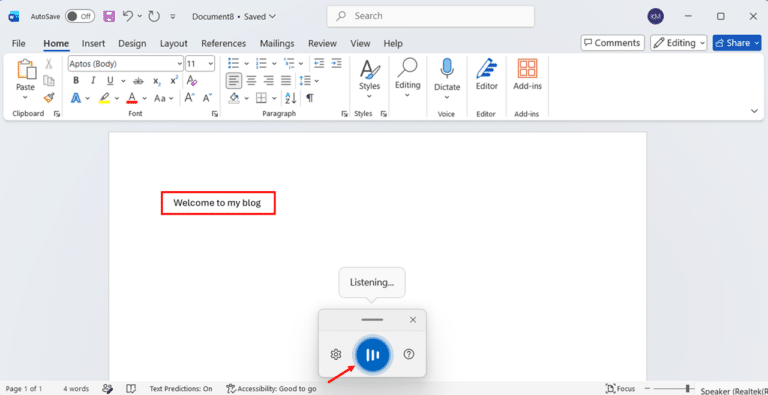Toggle Focus mode in status bar
Image resolution: width=768 pixels, height=395 pixels.
(620, 389)
